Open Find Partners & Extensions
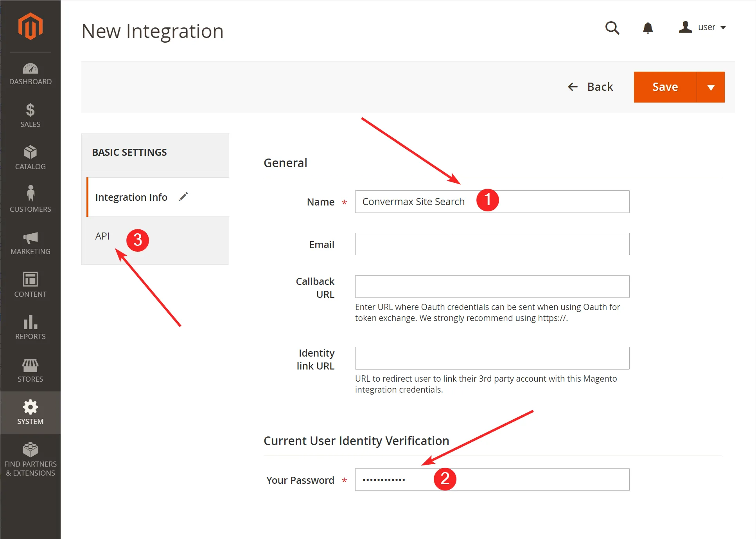 click(x=30, y=459)
